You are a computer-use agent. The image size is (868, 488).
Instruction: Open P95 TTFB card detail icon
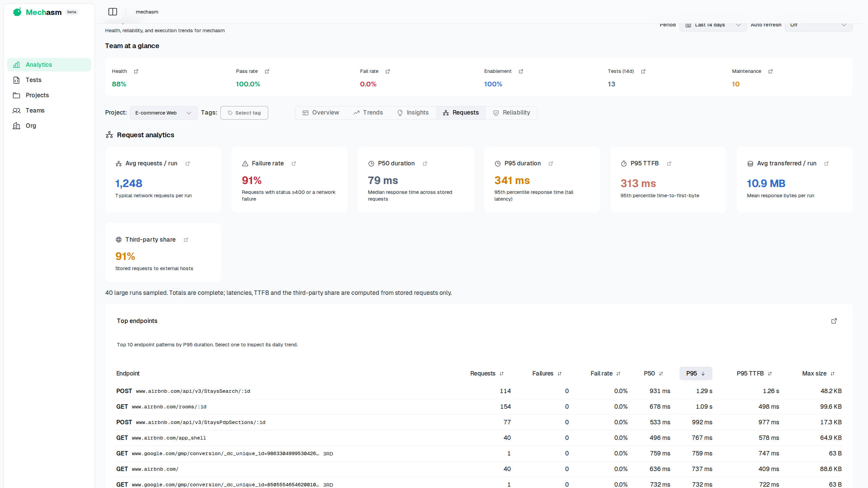click(x=669, y=163)
